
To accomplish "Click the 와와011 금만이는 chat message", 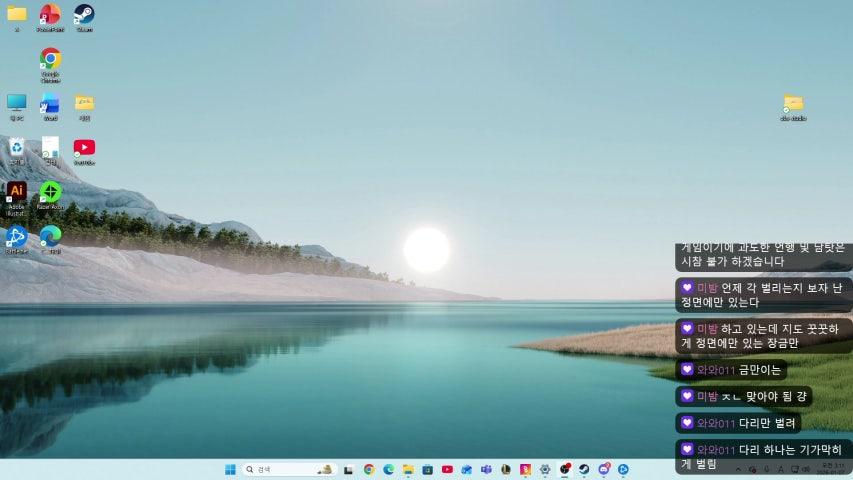I will coord(731,370).
